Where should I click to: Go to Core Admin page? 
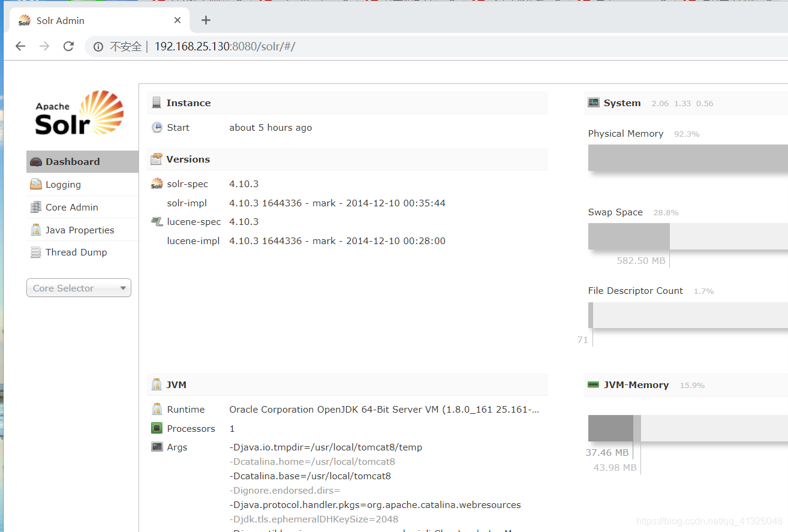tap(83, 208)
